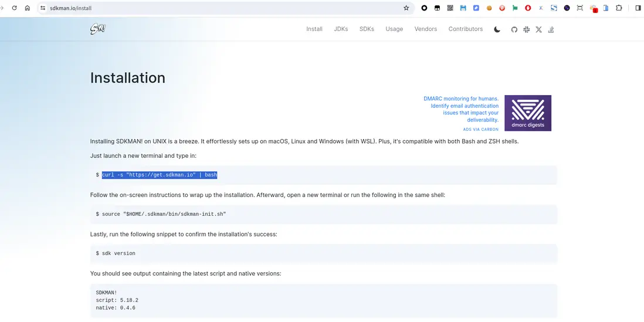Screen dimensions: 644x322
Task: Open the Slack icon link
Action: (x=527, y=29)
